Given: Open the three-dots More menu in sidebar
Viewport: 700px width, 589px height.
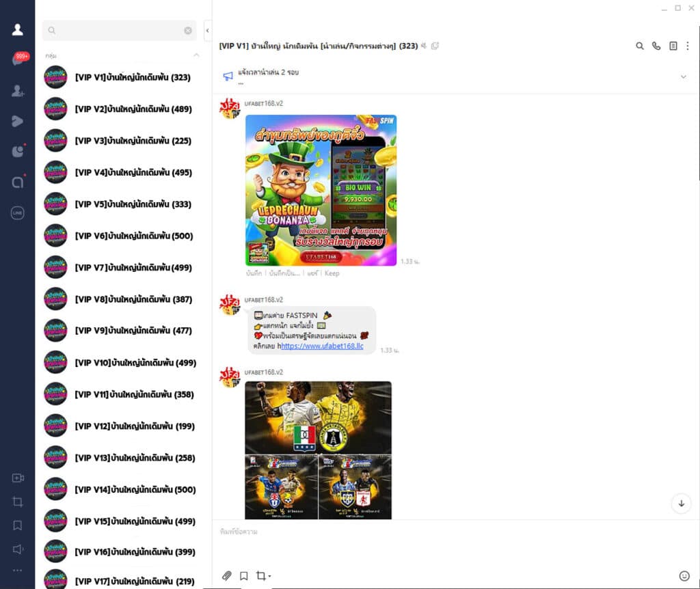Looking at the screenshot, I should 17,571.
